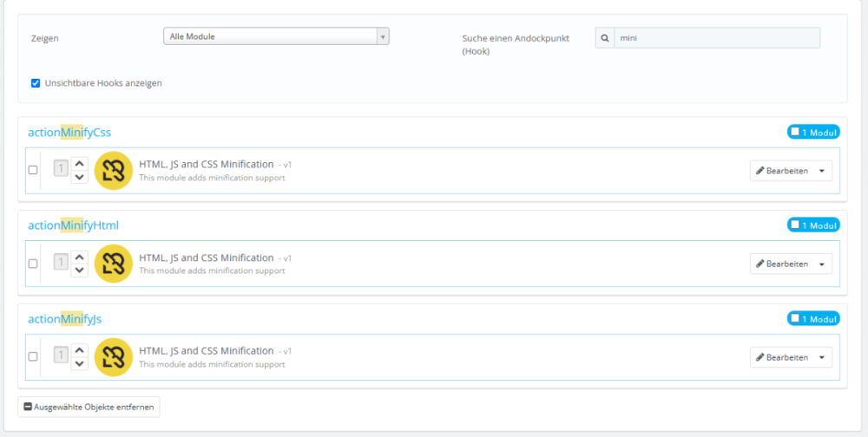This screenshot has width=868, height=437.
Task: Open the actionMinifyJs hook link
Action: [x=65, y=319]
